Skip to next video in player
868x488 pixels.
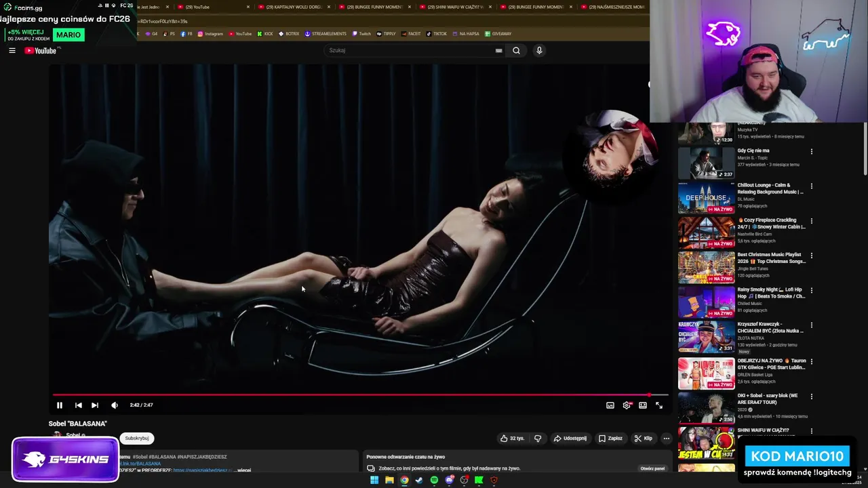(x=95, y=405)
